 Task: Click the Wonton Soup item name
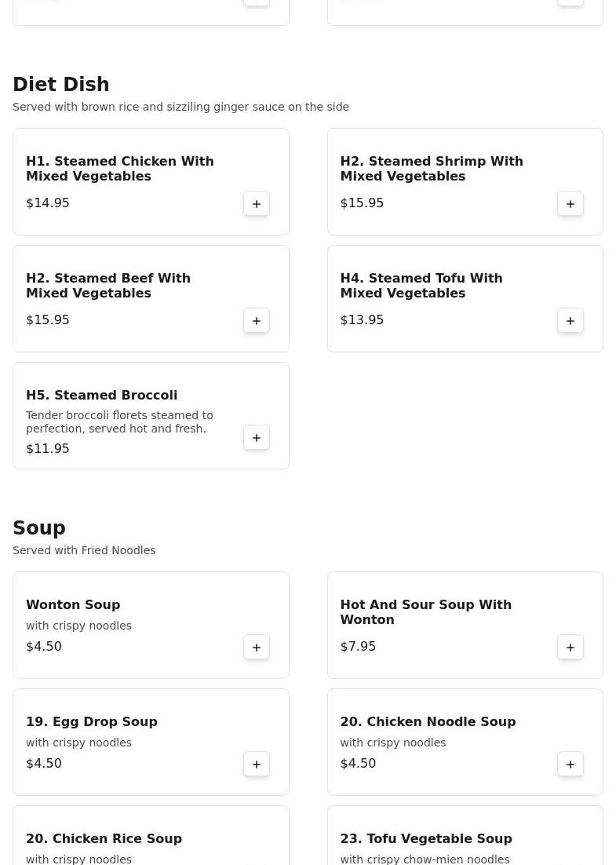73,604
